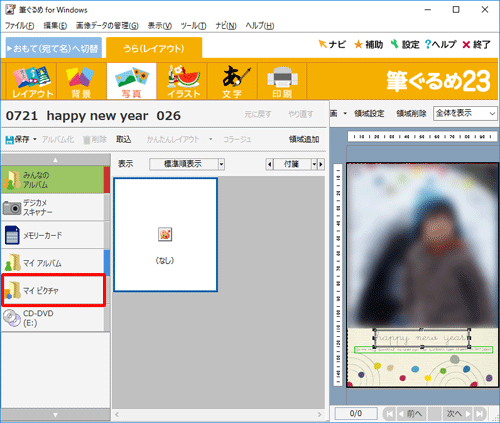Click 終了 to exit the app

point(476,44)
